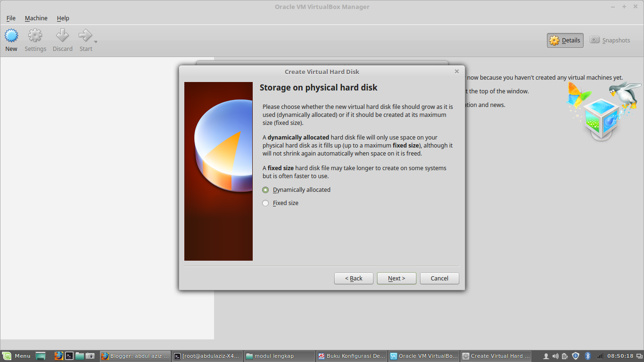Open the volume control tray icon
This screenshot has width=644, height=362.
pos(555,356)
